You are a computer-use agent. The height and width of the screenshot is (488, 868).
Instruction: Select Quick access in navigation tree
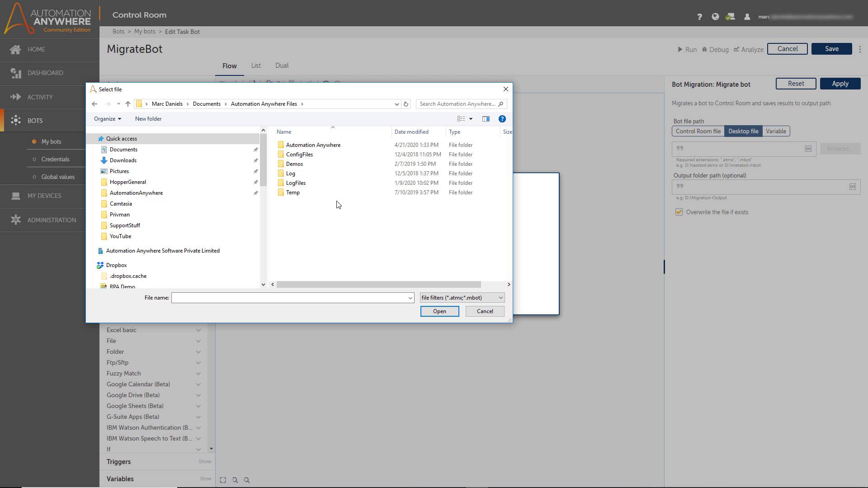(173, 139)
